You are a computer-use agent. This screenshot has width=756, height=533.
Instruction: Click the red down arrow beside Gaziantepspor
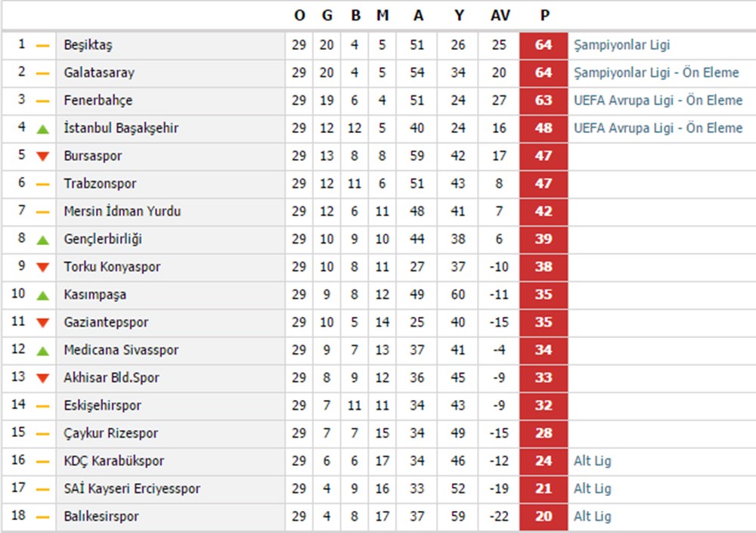coord(43,323)
